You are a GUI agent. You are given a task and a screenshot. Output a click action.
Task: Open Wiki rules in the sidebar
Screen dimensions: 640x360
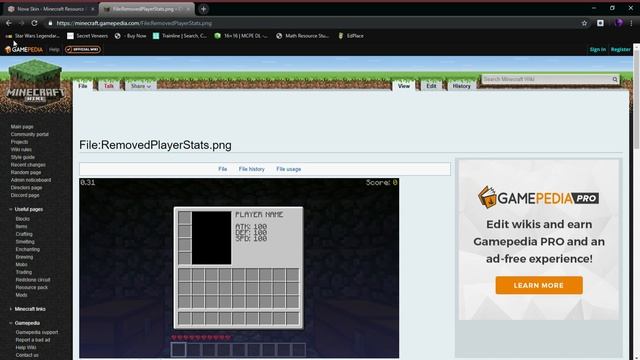(x=21, y=150)
